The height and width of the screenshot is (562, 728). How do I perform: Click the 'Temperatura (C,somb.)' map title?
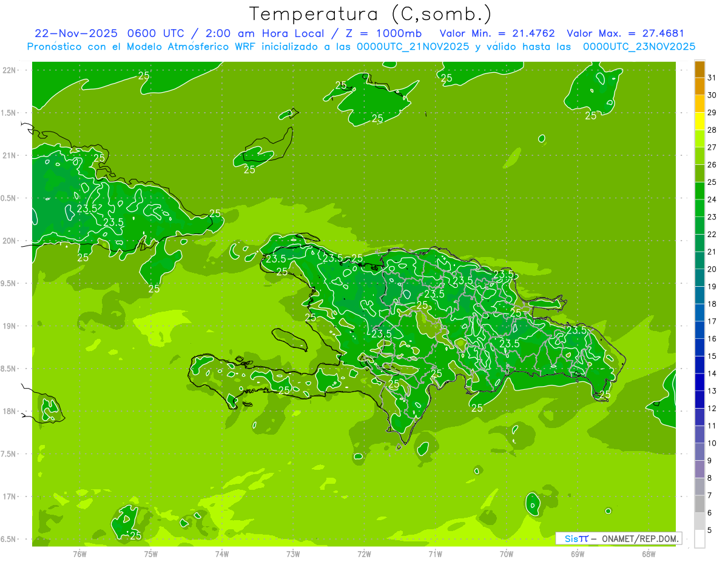371,14
